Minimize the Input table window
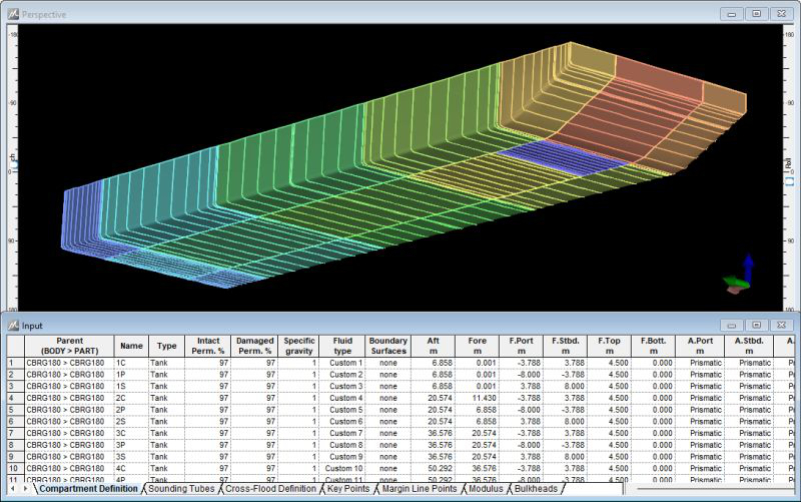The width and height of the screenshot is (801, 502). coord(732,325)
